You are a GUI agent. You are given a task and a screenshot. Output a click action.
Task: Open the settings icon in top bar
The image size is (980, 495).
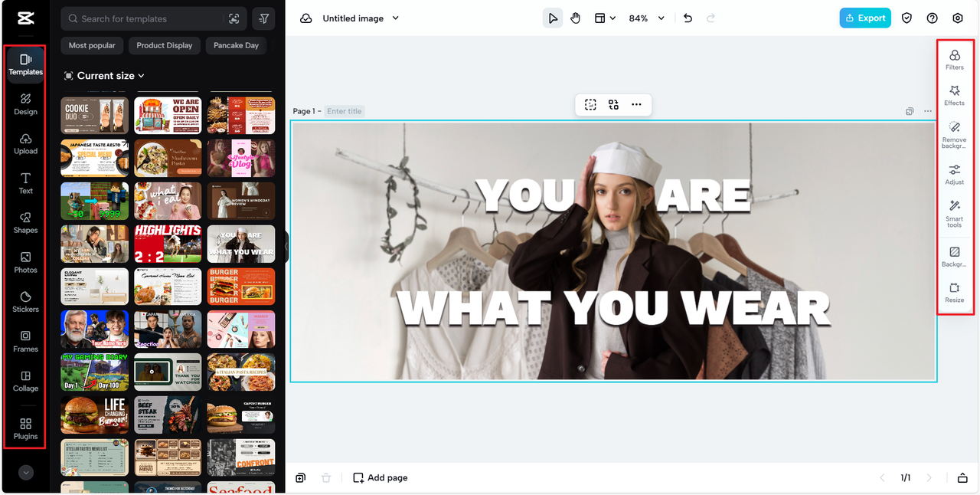pyautogui.click(x=958, y=18)
